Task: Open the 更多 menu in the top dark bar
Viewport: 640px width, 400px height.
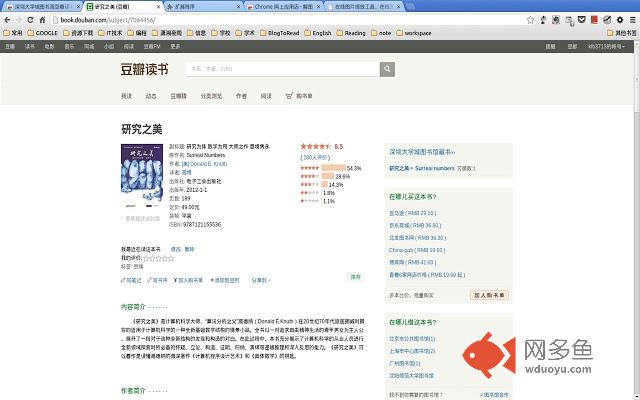Action: pyautogui.click(x=175, y=47)
